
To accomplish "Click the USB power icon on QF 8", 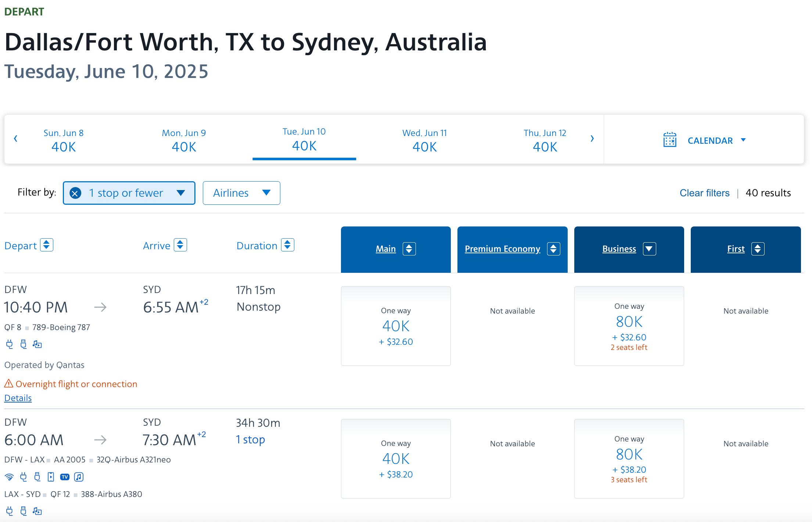I will click(x=24, y=344).
